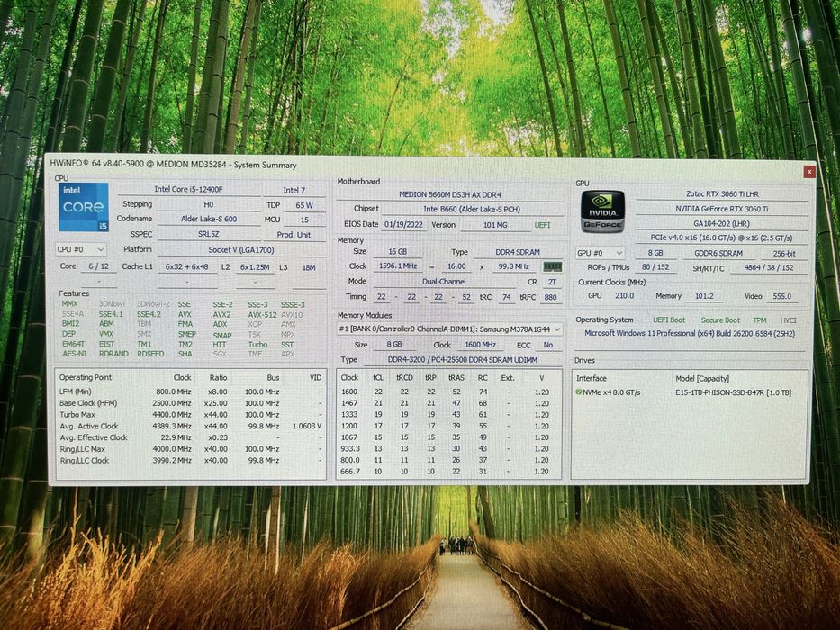
Task: Click the BIOS version 101 MG
Action: [495, 225]
